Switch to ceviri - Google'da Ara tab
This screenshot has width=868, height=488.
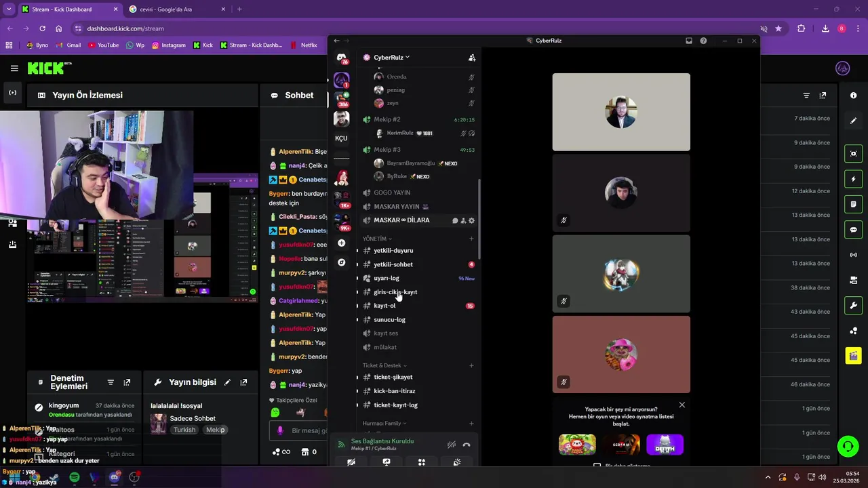pyautogui.click(x=178, y=9)
